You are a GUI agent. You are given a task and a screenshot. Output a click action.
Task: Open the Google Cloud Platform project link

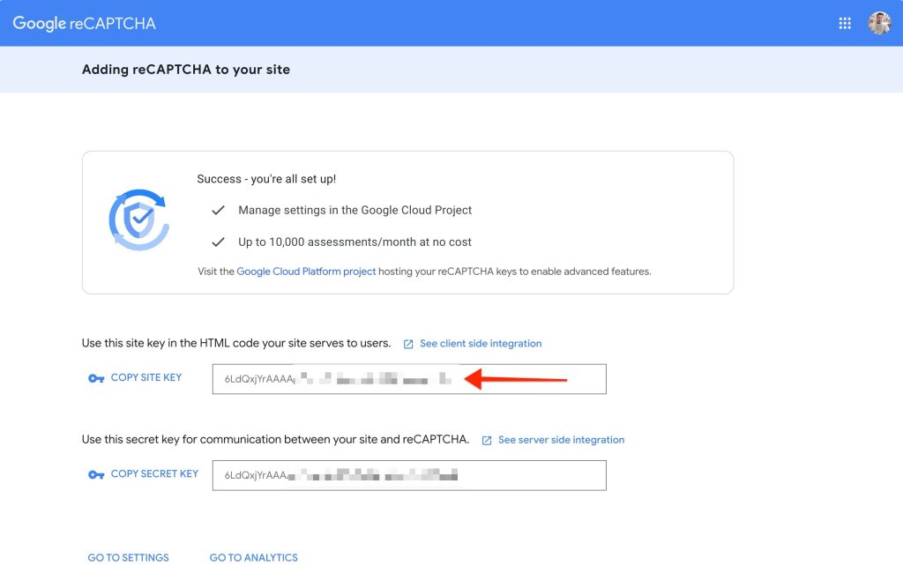[306, 272]
